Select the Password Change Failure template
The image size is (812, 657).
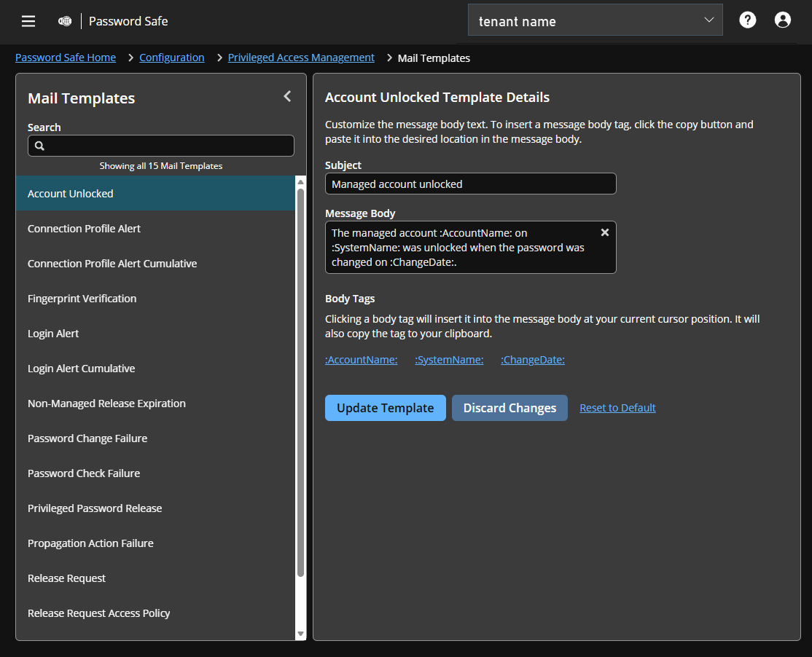tap(87, 438)
